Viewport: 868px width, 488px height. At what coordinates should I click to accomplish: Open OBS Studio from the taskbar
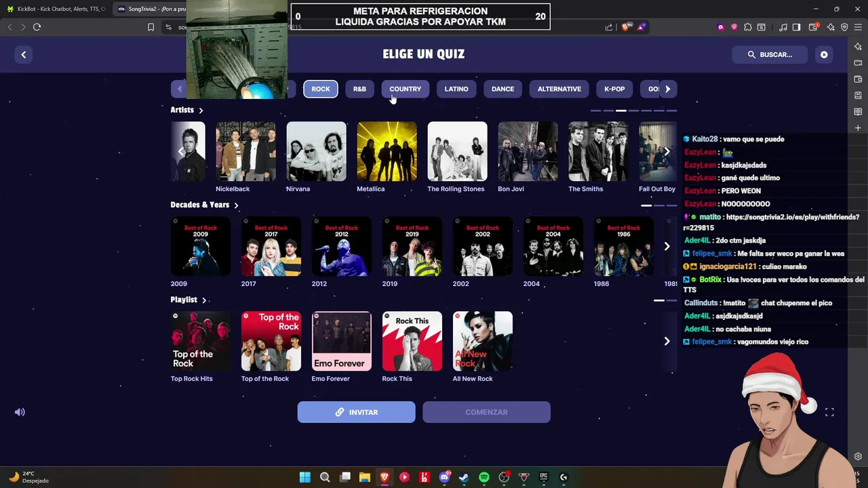504,477
